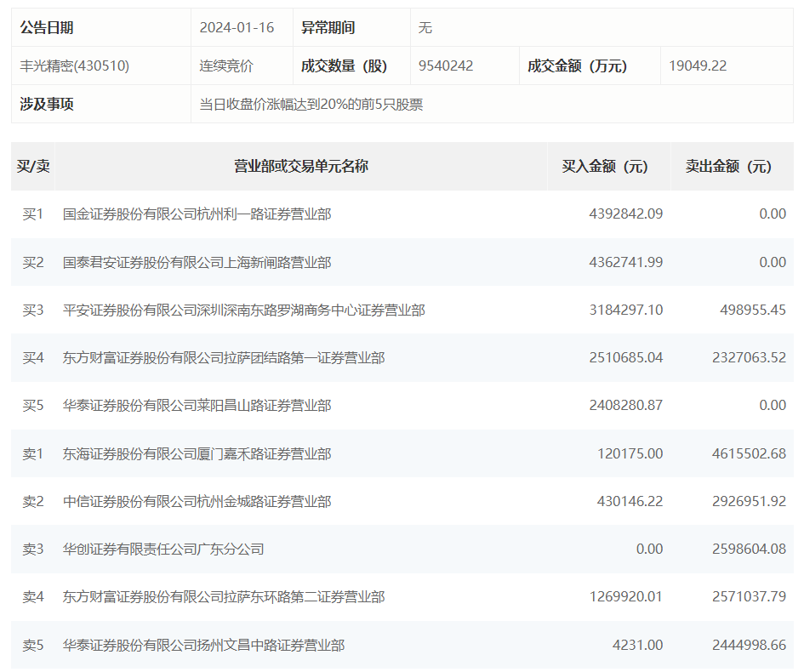The image size is (804, 672).
Task: Select the 公告日期 label cell
Action: click(101, 28)
